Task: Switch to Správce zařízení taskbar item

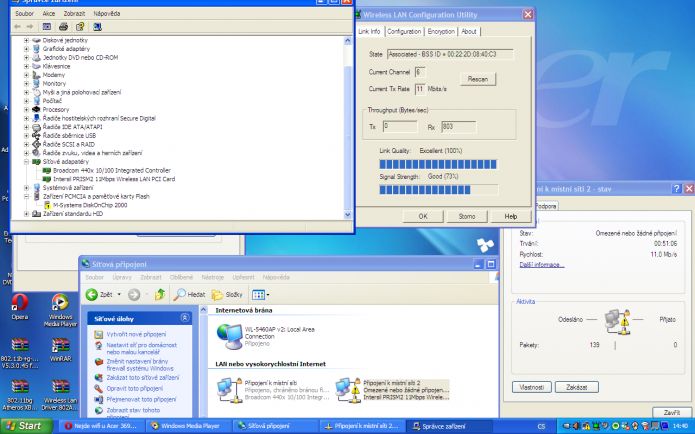Action: (x=448, y=426)
